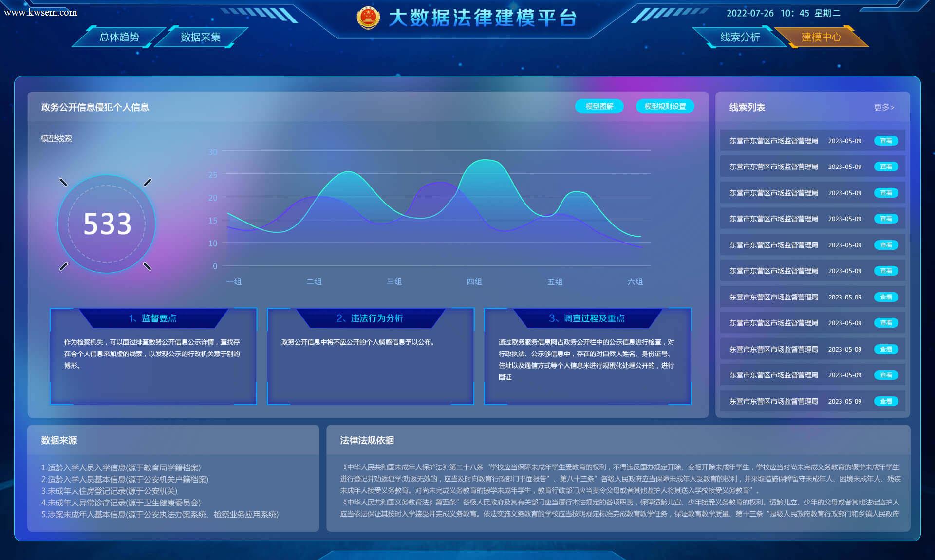Viewport: 935px width, 560px height.
Task: Switch to the 数据采集 tab
Action: tap(201, 37)
